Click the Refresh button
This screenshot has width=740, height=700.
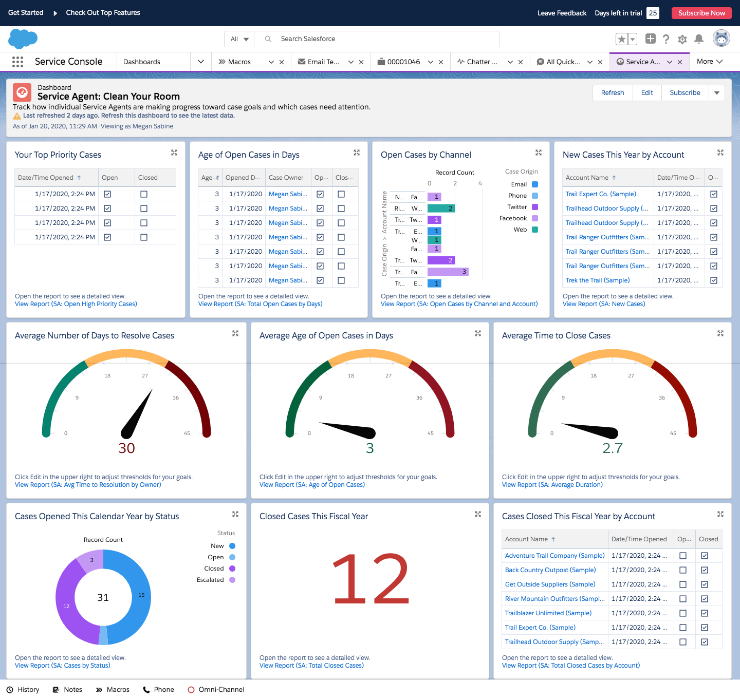612,93
